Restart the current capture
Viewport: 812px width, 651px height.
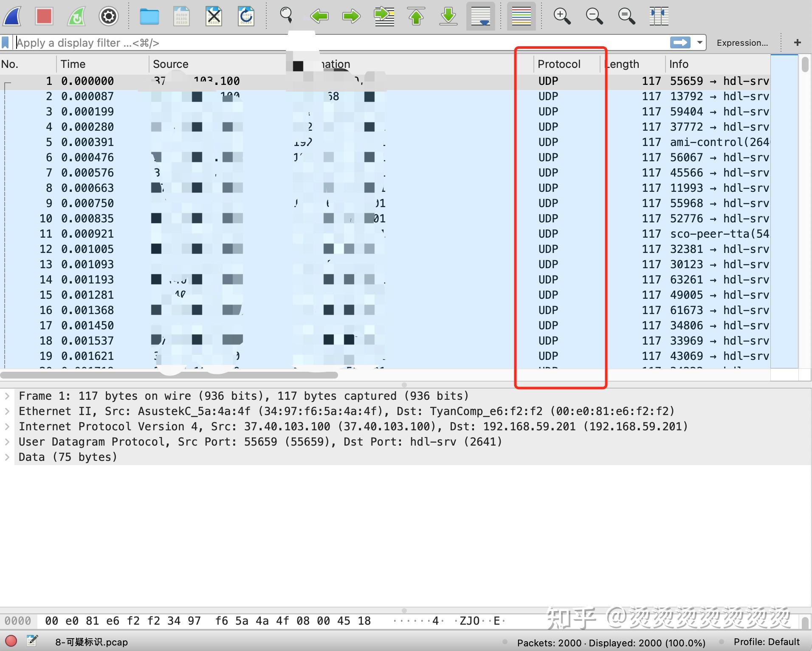click(x=76, y=16)
